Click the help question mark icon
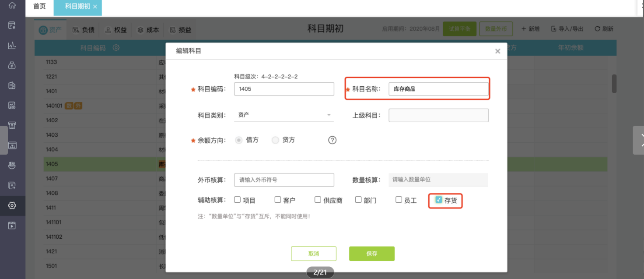 [x=332, y=140]
